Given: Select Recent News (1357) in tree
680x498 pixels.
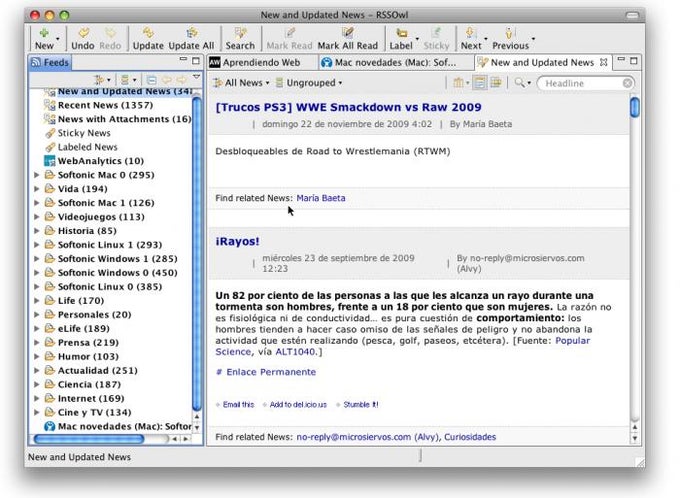Looking at the screenshot, I should pyautogui.click(x=105, y=105).
